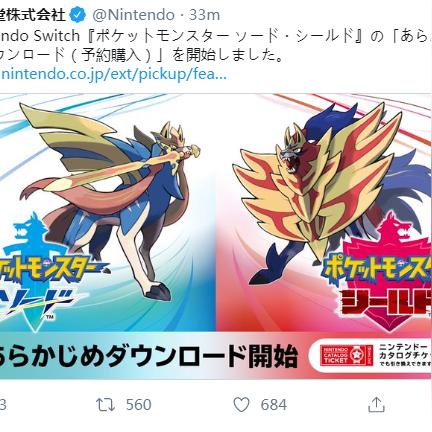Click the reply count number 3
This screenshot has height=432, width=432.
point(3,405)
